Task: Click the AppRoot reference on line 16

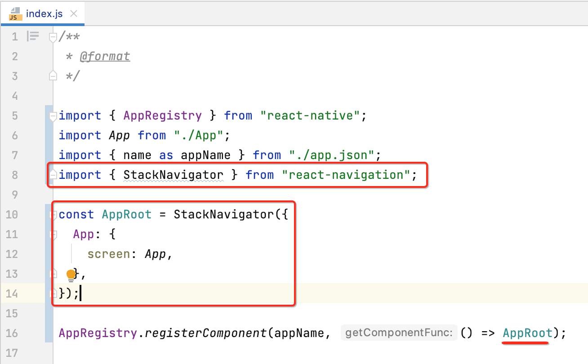Action: tap(527, 333)
